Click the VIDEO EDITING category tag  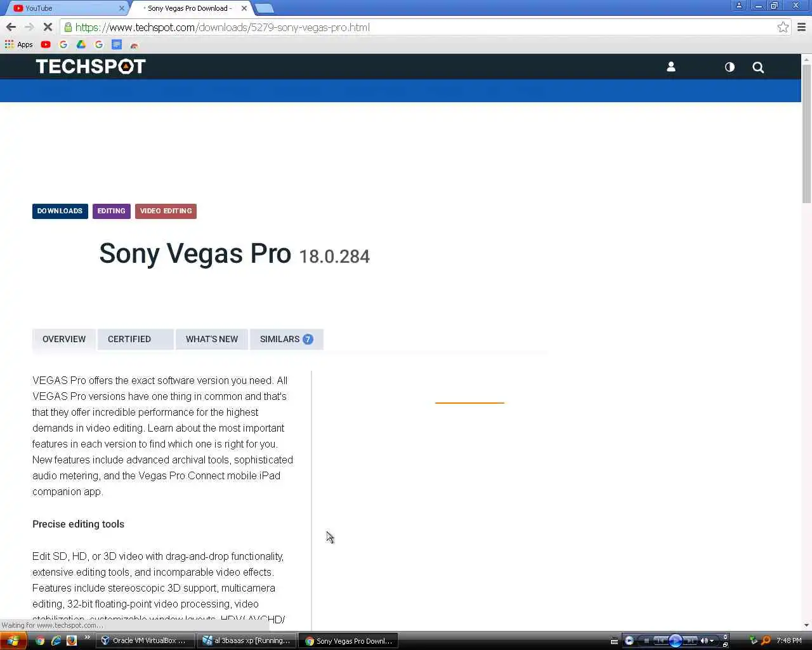166,211
